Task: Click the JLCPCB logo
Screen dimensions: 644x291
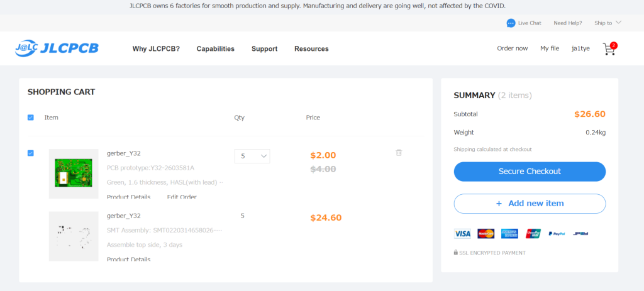Action: click(57, 48)
